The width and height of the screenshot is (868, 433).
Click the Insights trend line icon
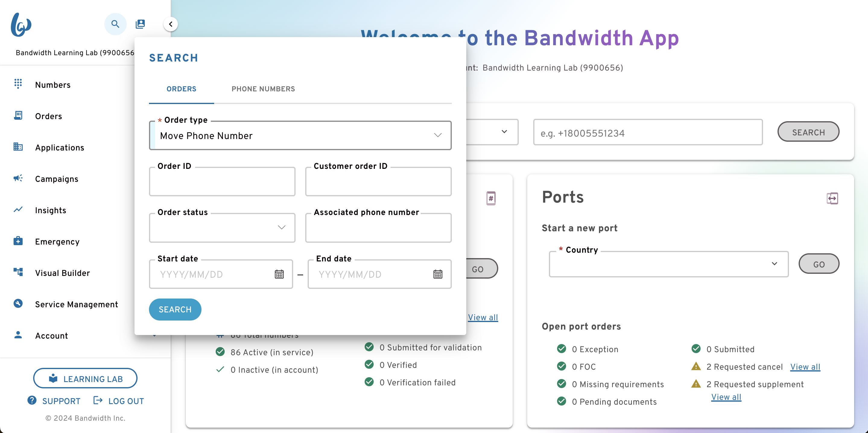(18, 209)
